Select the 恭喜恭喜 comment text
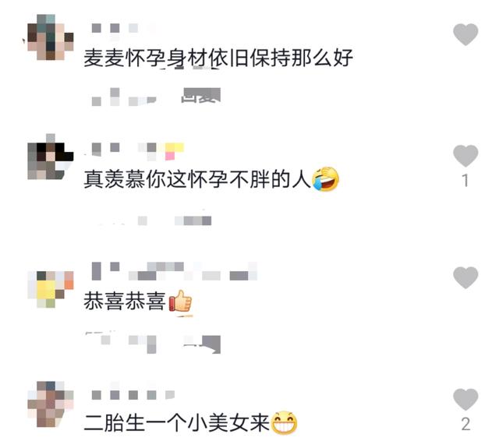 coord(125,301)
